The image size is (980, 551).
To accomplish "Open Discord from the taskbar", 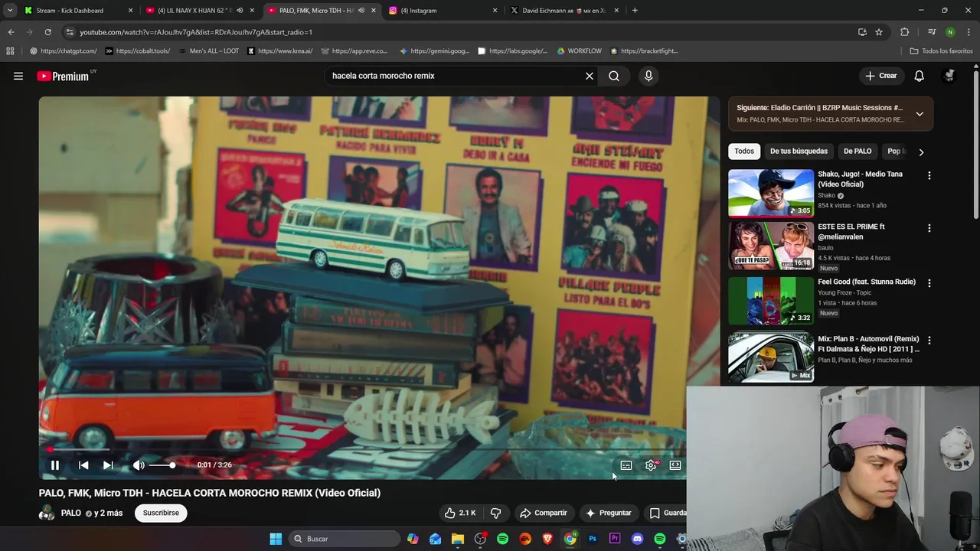I will point(637,539).
